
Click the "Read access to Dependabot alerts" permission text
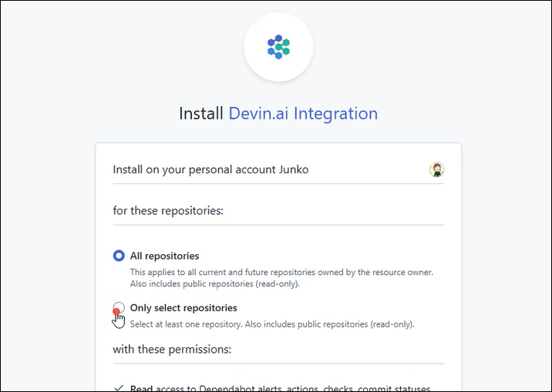pyautogui.click(x=280, y=388)
